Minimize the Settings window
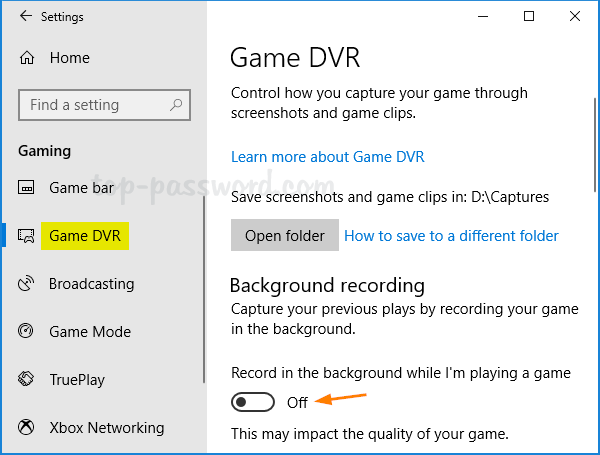 [x=484, y=17]
